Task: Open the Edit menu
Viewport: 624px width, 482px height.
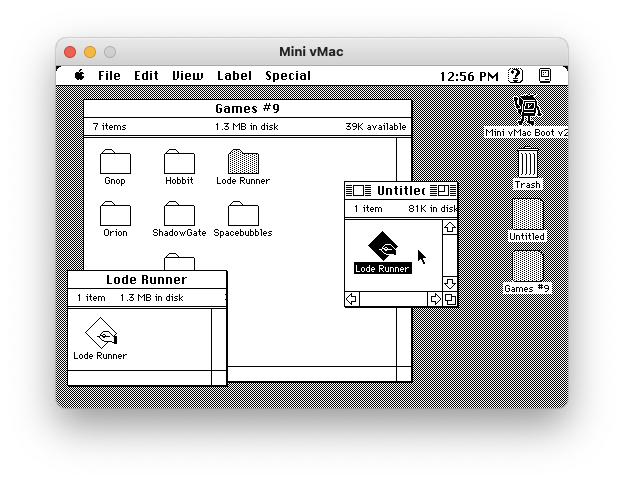Action: point(146,76)
